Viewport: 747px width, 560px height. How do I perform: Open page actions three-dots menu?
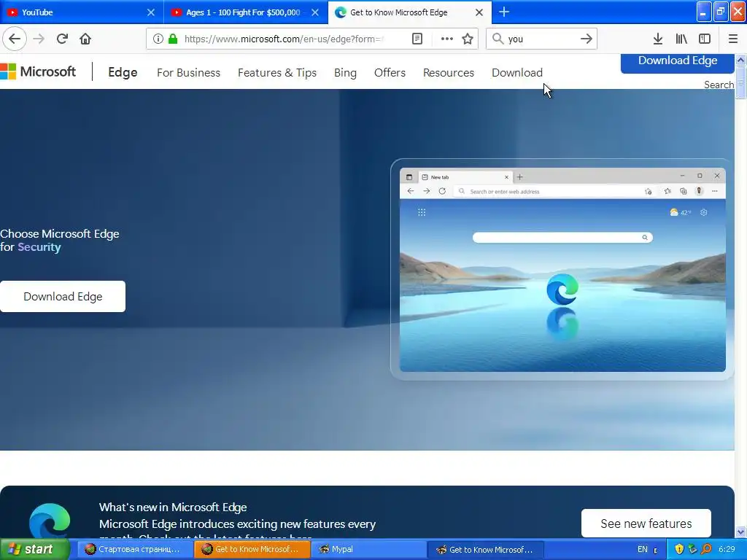(x=446, y=39)
